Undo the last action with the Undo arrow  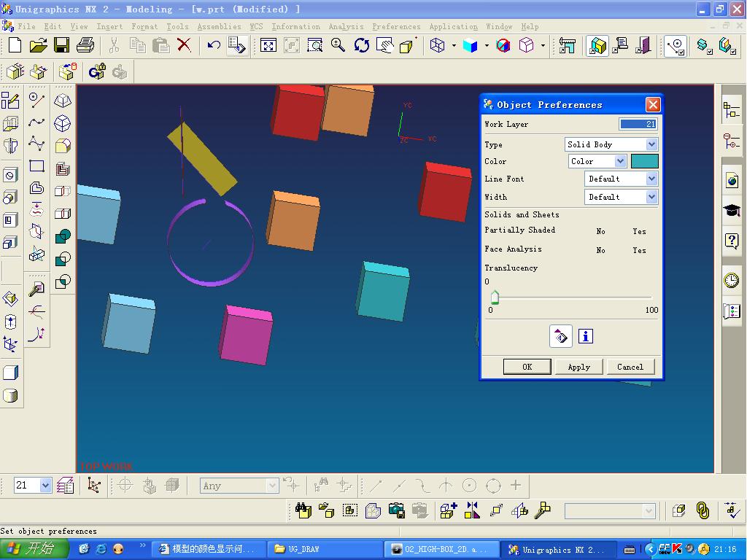[214, 45]
